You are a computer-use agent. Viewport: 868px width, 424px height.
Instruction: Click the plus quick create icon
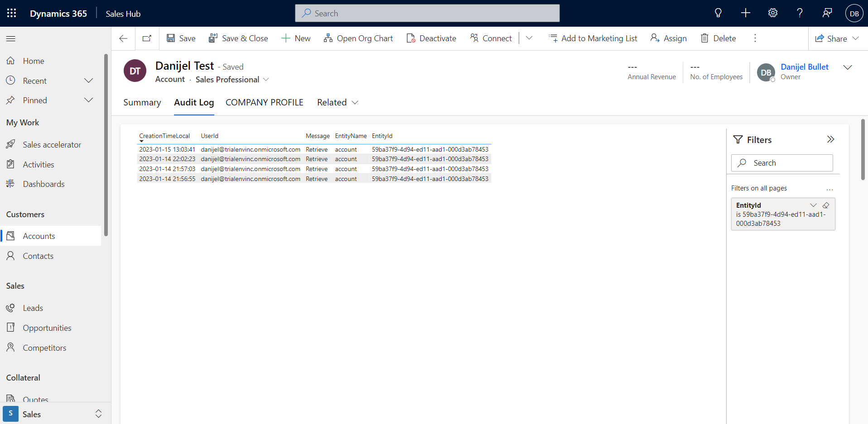745,13
